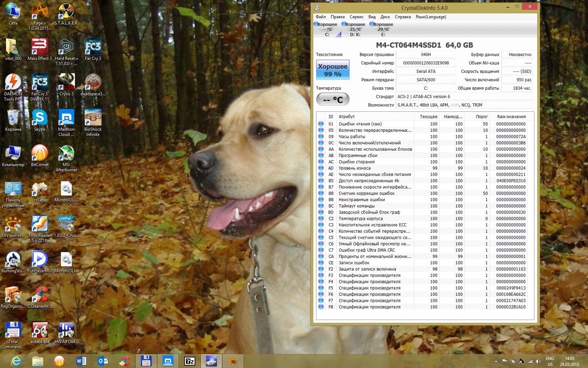Open the Язык(Language) menu

tap(430, 17)
